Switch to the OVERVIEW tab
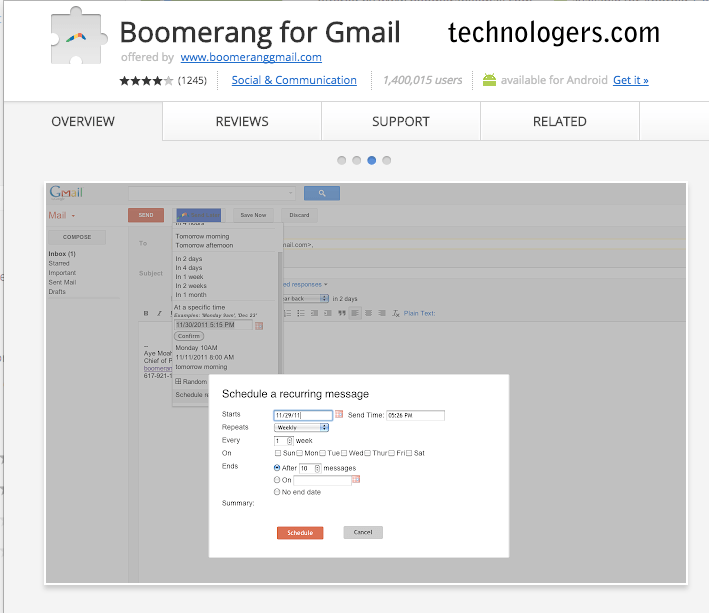709x613 pixels. click(83, 122)
